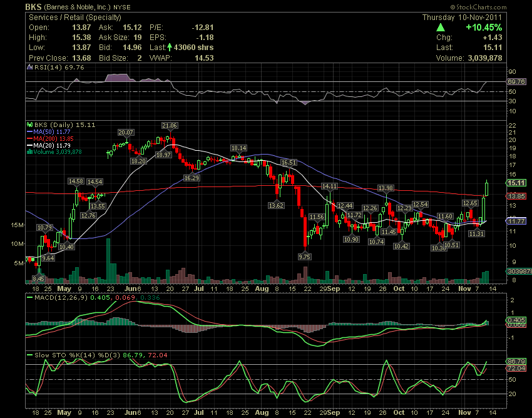Click the Volume: 3,039,878 header value

pyautogui.click(x=485, y=58)
